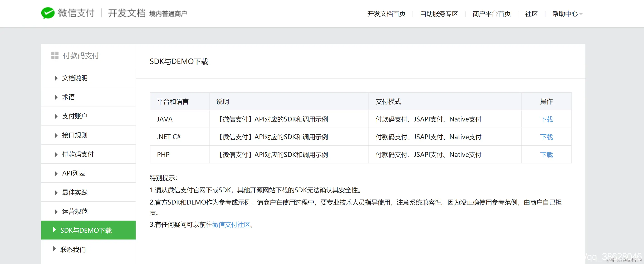Image resolution: width=644 pixels, height=264 pixels.
Task: Go to 最佳实践 sidebar entry
Action: 75,192
